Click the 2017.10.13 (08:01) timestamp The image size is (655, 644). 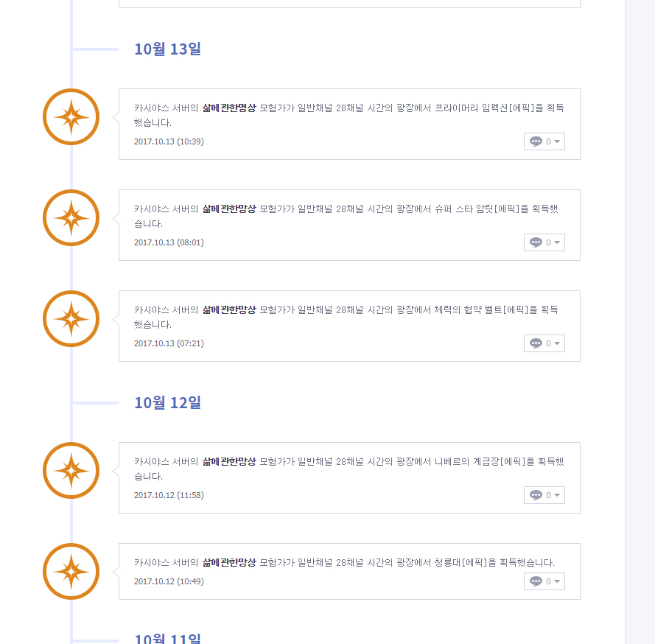click(169, 242)
